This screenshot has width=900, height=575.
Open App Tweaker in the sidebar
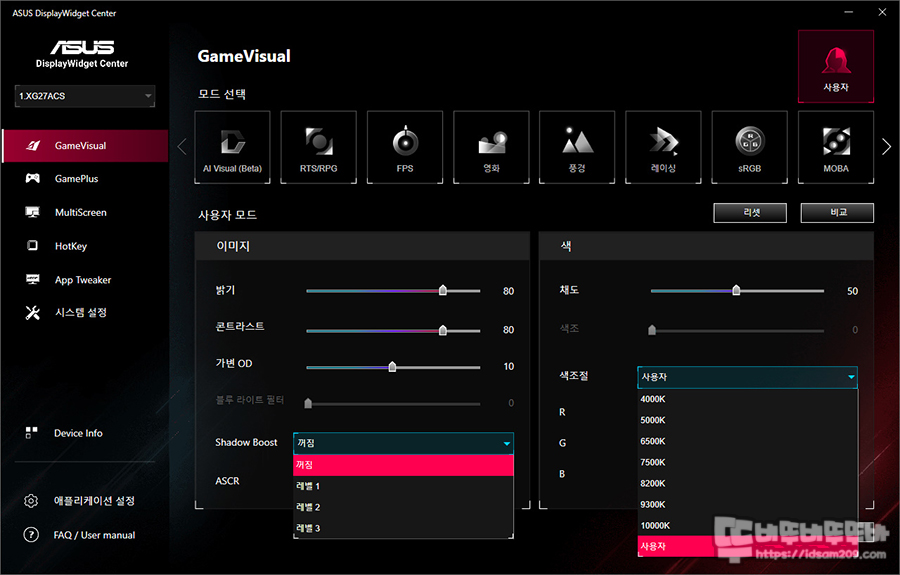pos(85,280)
